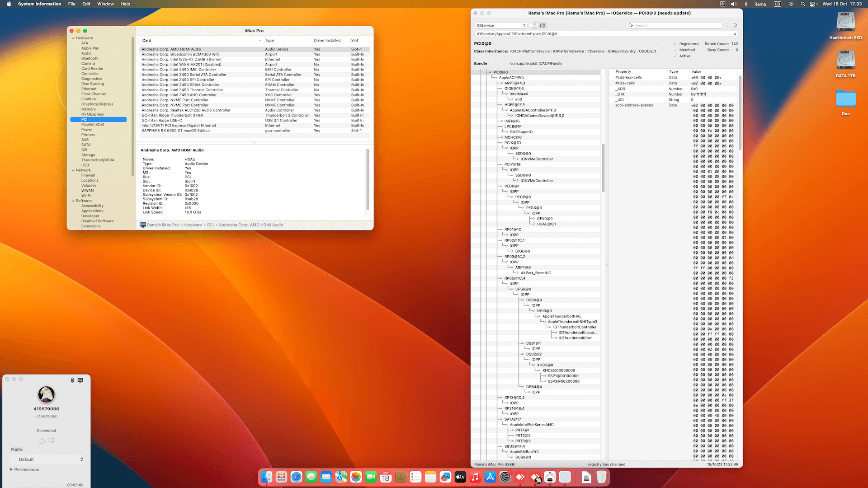This screenshot has height=488, width=868.
Task: Open App Store from the Dock
Action: 491,477
